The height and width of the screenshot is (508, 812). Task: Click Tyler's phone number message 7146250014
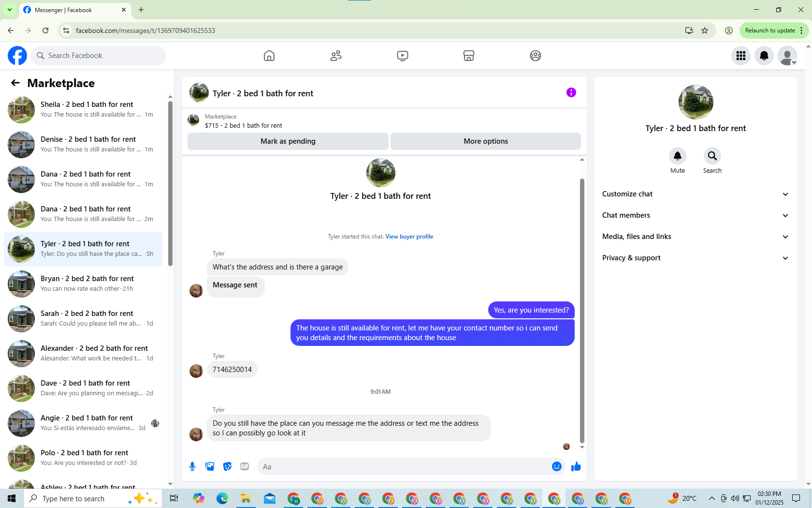click(x=232, y=370)
